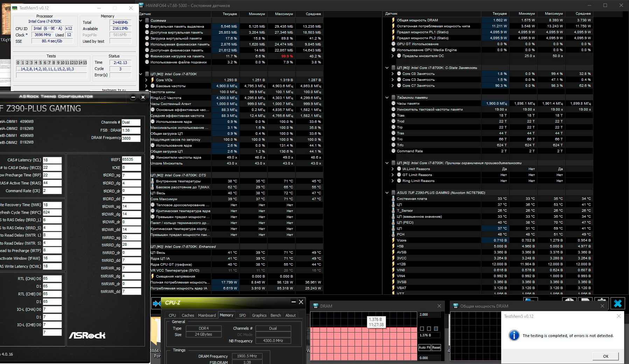
Task: Expand the Ring Limit Reasons row
Action: pyautogui.click(x=392, y=181)
